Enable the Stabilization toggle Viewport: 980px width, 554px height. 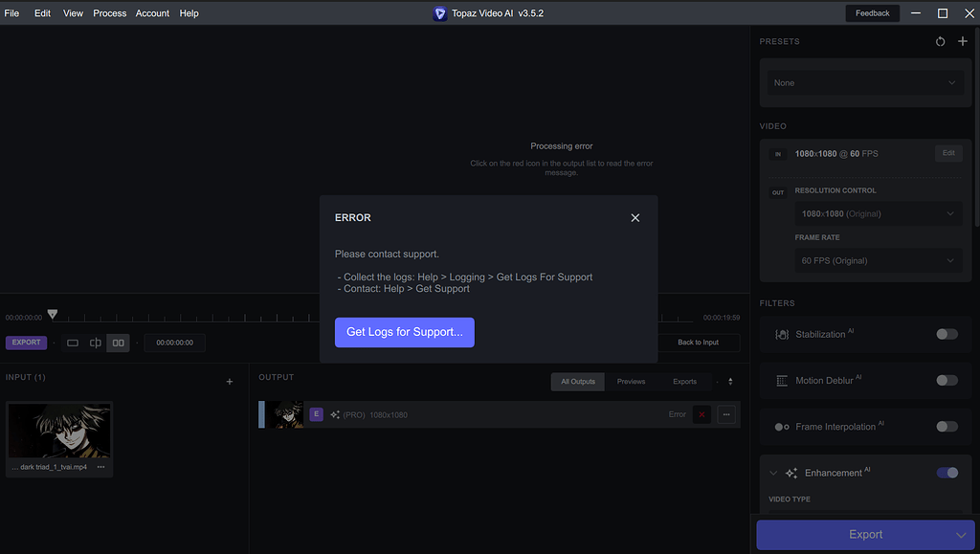[x=947, y=334]
